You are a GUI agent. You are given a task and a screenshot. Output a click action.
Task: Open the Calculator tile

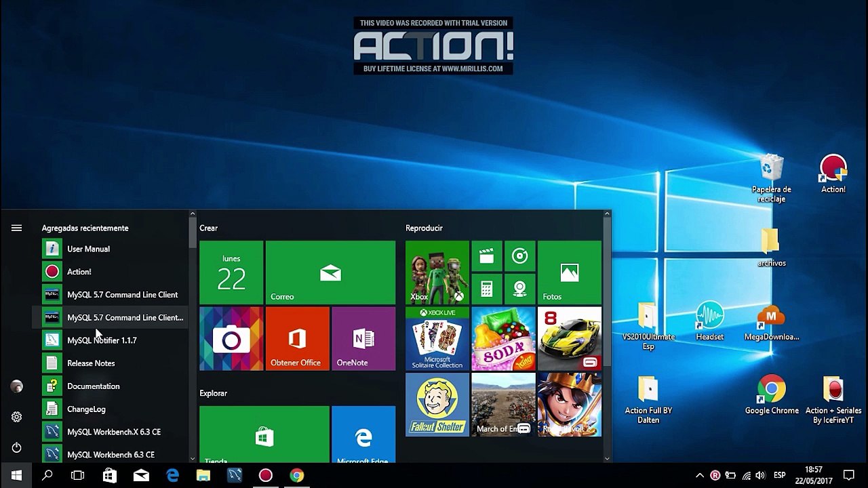coord(487,289)
